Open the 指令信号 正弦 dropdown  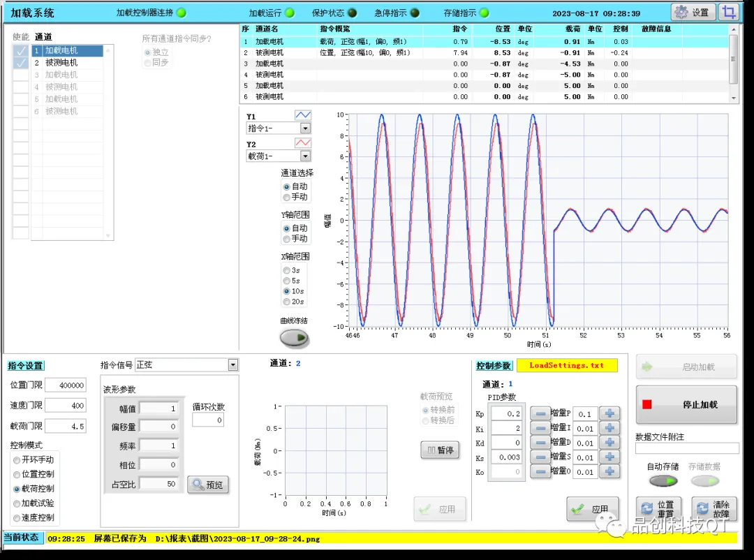[x=232, y=365]
